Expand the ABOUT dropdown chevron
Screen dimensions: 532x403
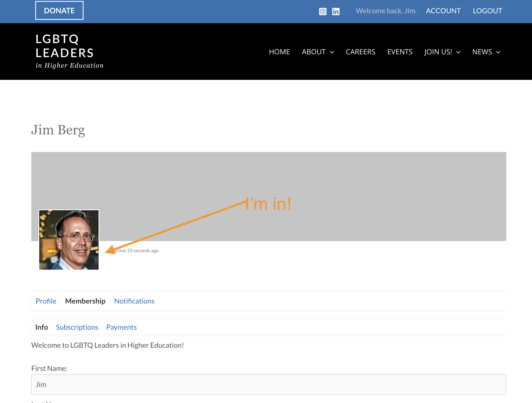point(332,52)
